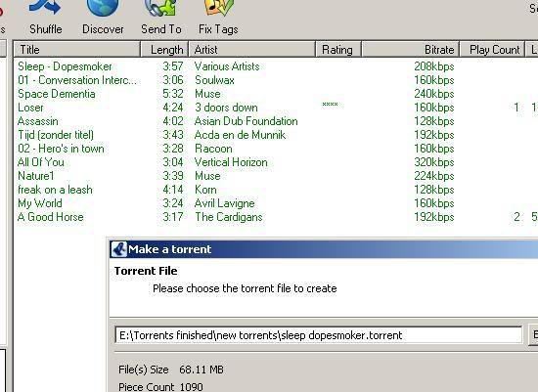Open the Discover globe icon
Screen dimensions: 538x392
pos(103,7)
